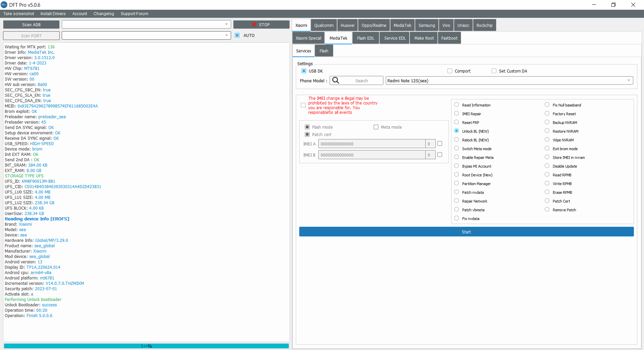Choose the Factory Reset option
Image resolution: width=644 pixels, height=350 pixels.
(x=547, y=114)
